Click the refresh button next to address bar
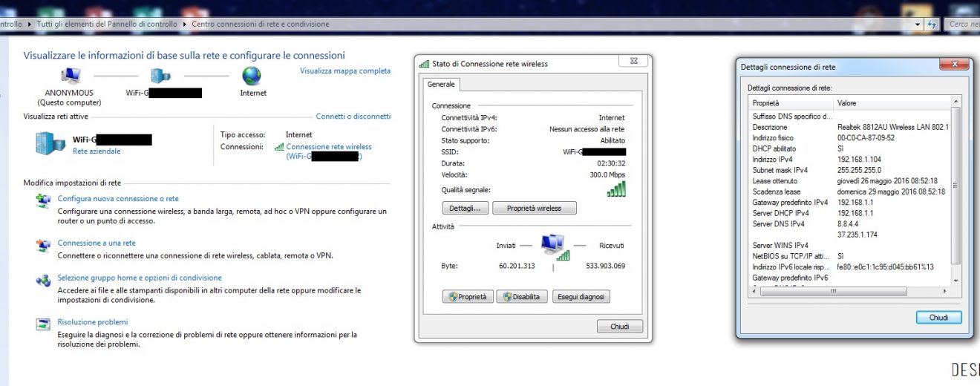Image resolution: width=980 pixels, height=386 pixels. (932, 24)
